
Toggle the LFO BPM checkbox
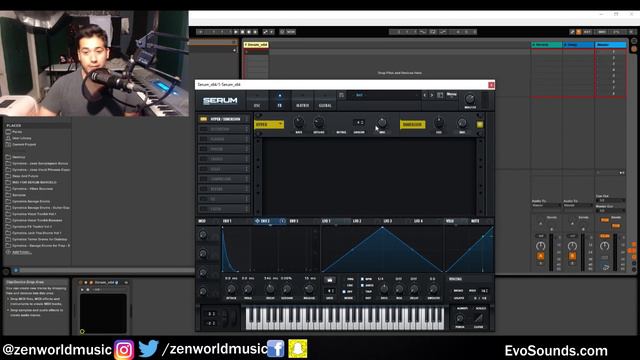click(362, 279)
